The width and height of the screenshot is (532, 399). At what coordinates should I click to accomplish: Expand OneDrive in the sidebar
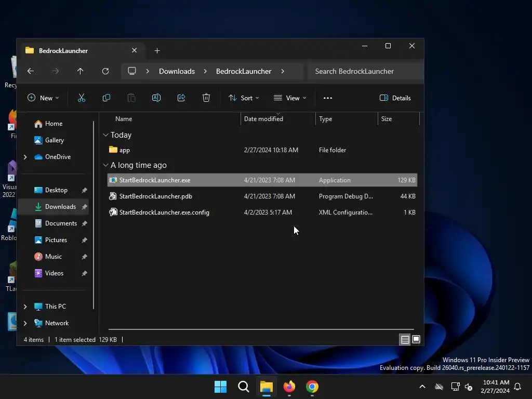[x=25, y=157]
